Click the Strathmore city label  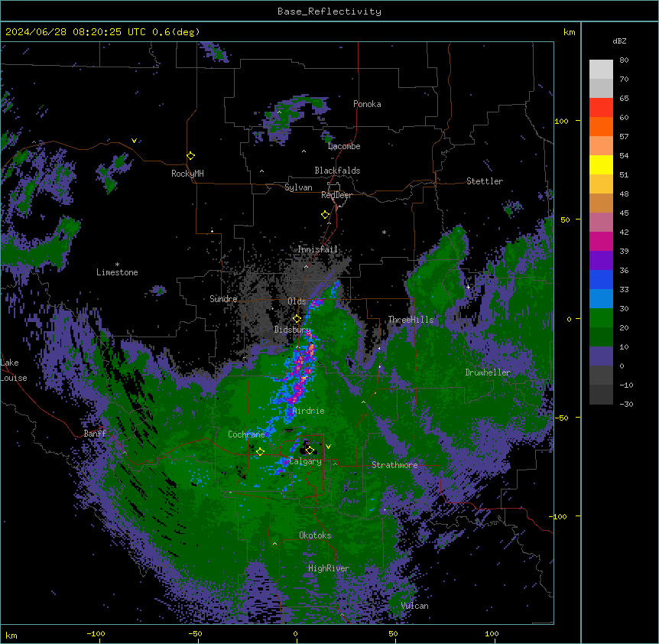[394, 465]
